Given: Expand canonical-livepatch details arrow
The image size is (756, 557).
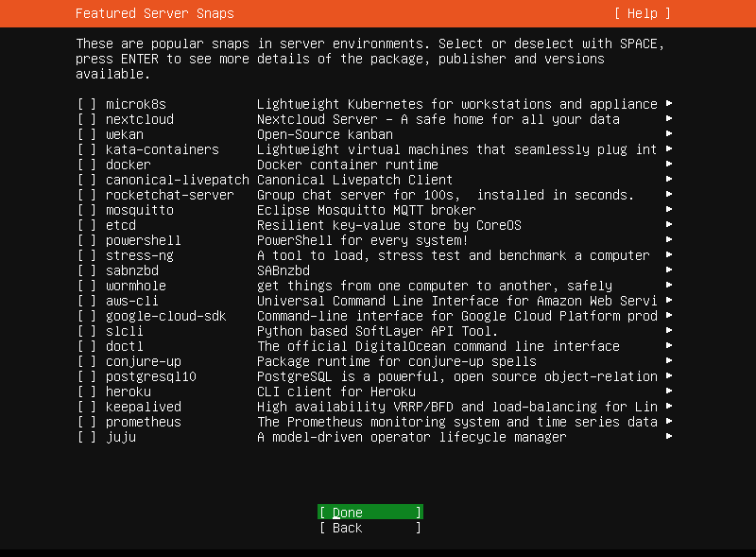Looking at the screenshot, I should pos(669,179).
